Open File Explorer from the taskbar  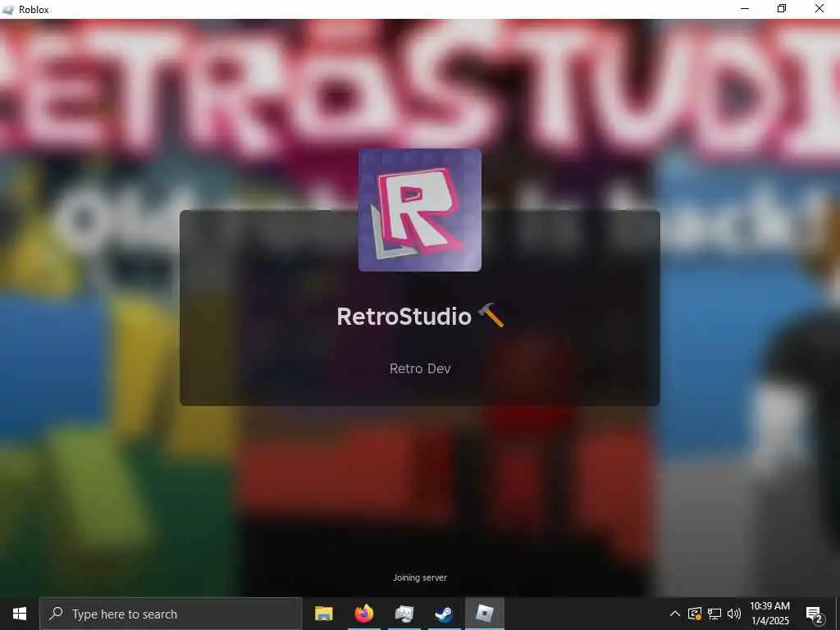(323, 614)
